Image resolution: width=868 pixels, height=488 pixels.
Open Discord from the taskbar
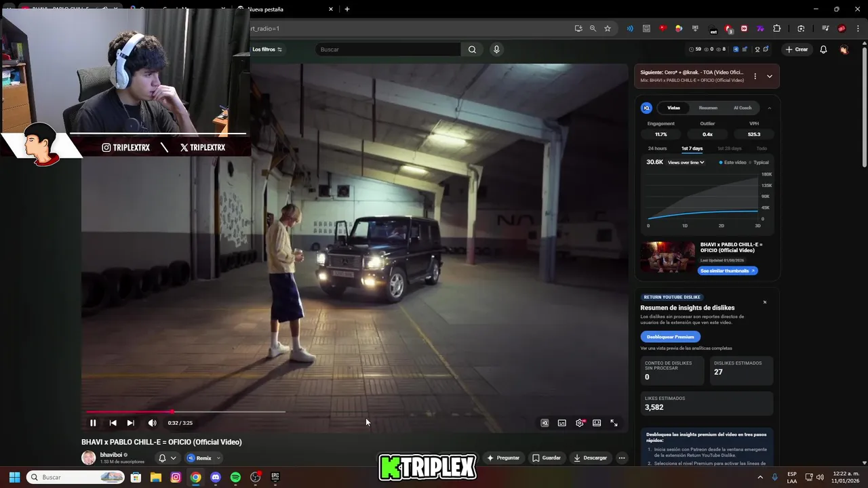(x=216, y=477)
